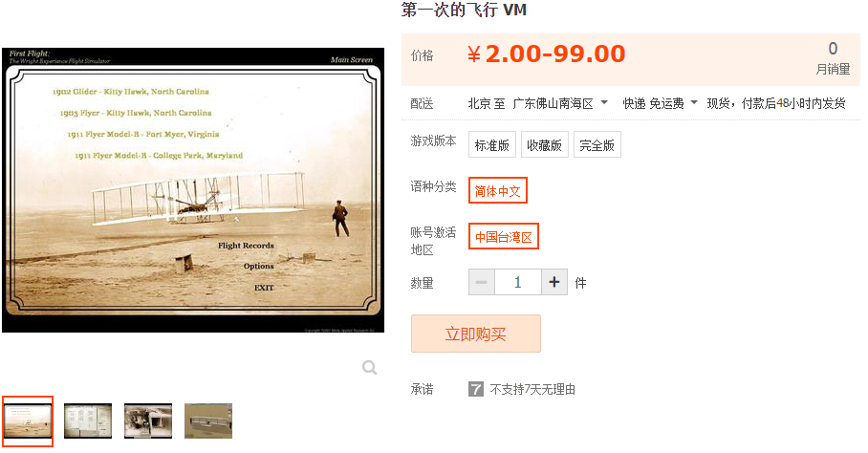This screenshot has height=453, width=868.
Task: Toggle the 简体中文 language option
Action: [x=498, y=191]
